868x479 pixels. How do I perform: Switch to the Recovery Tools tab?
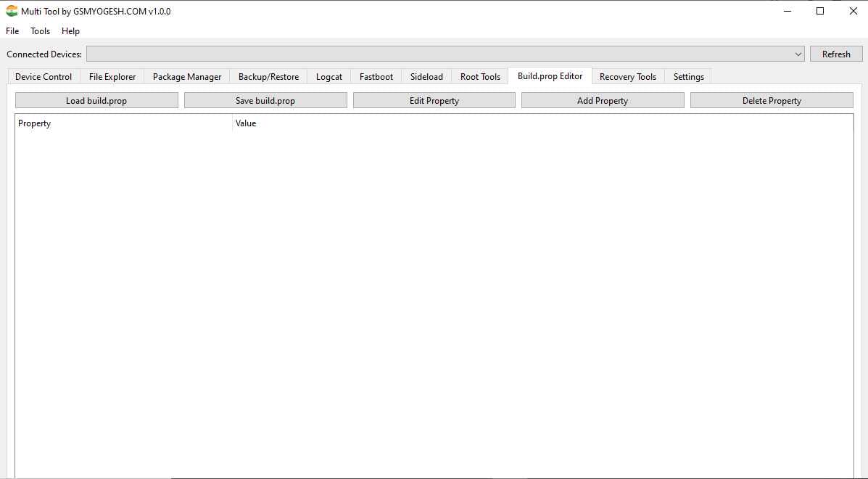[628, 77]
